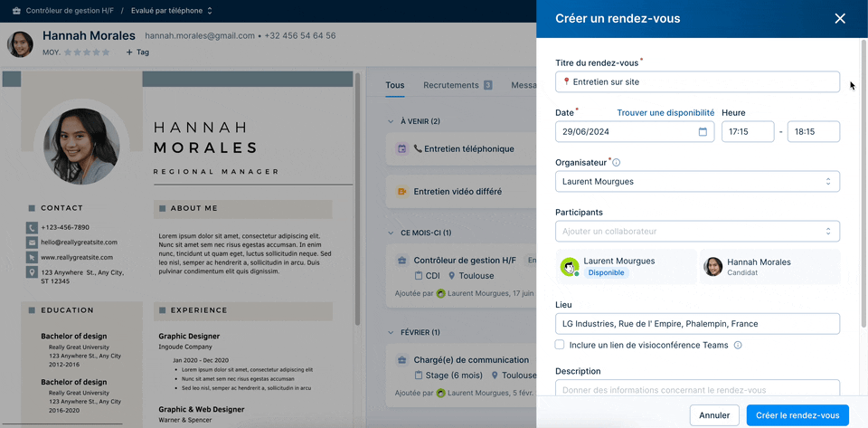Click the phone icon in the CV contact section
The image size is (868, 428).
click(x=32, y=227)
